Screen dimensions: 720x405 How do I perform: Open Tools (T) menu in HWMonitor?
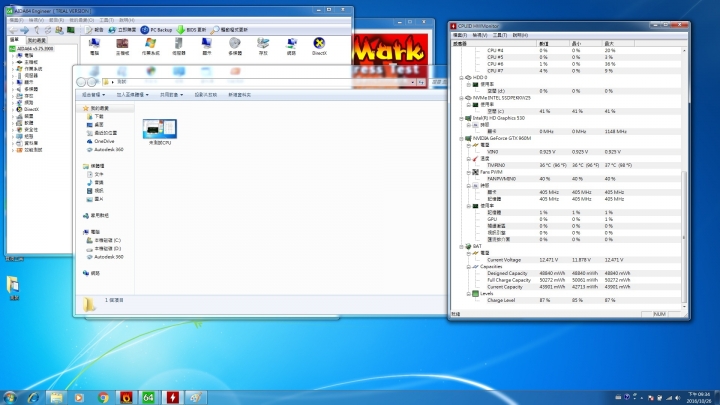500,35
